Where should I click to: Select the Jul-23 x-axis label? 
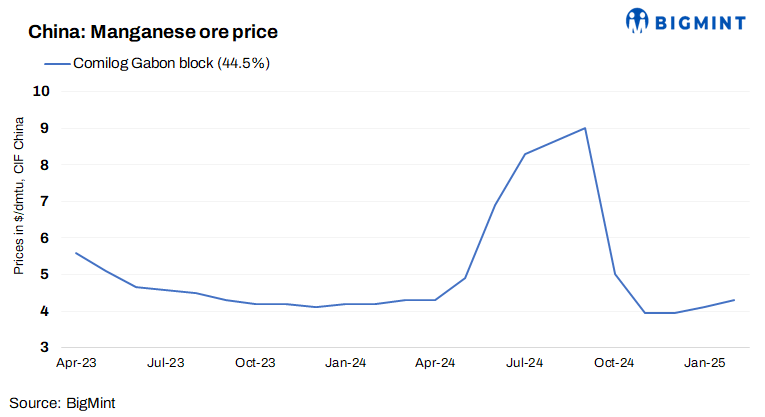pos(166,363)
